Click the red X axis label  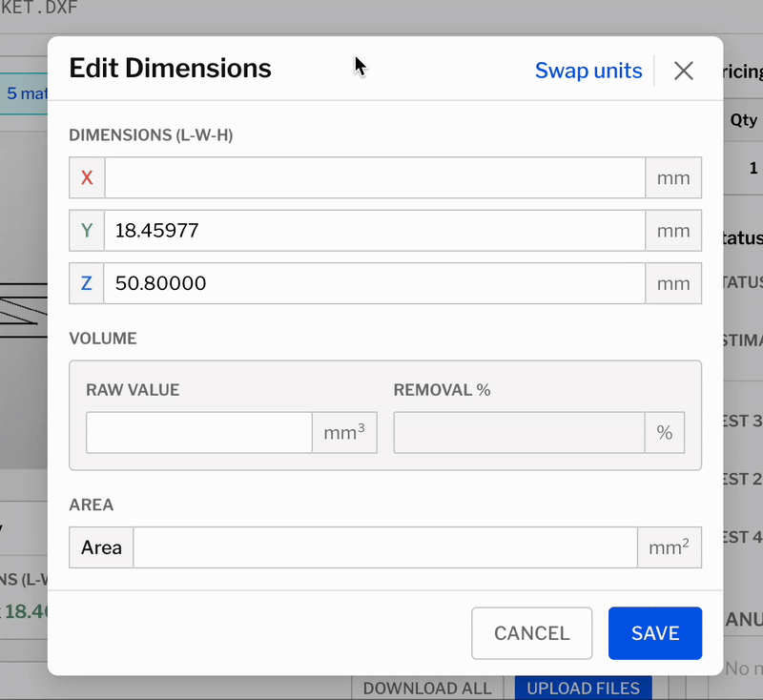(87, 178)
